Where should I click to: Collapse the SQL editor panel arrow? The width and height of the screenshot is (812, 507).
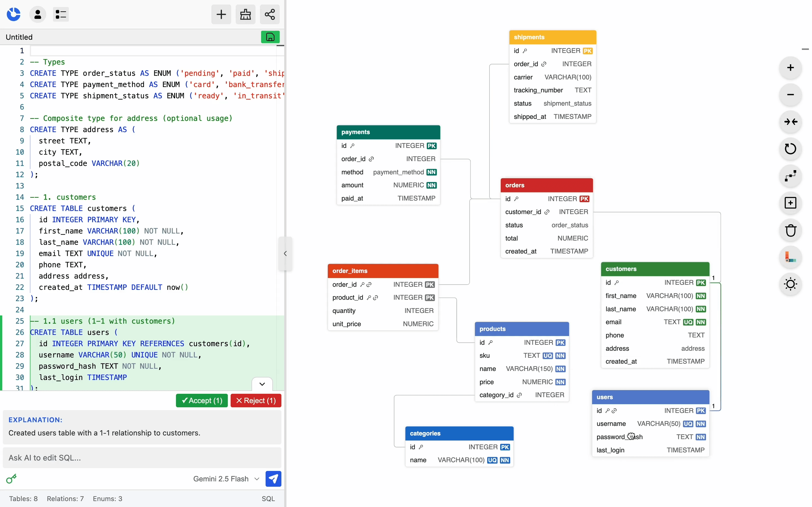tap(285, 253)
